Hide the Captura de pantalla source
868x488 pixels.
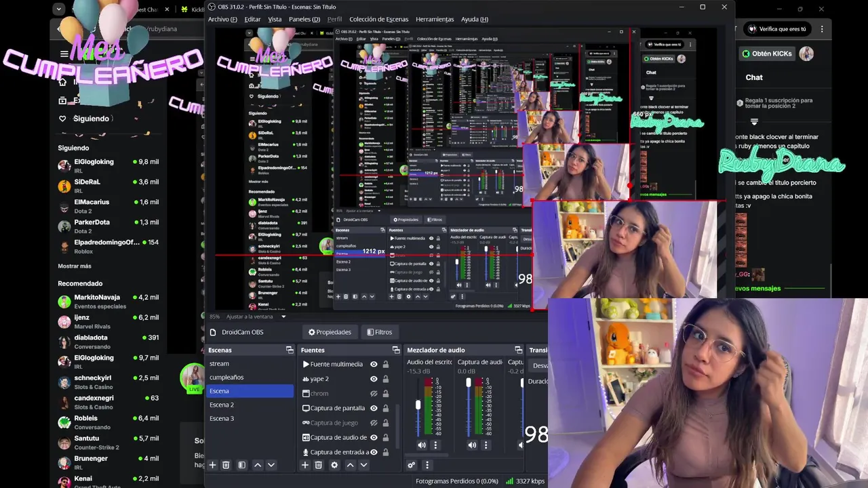click(374, 408)
